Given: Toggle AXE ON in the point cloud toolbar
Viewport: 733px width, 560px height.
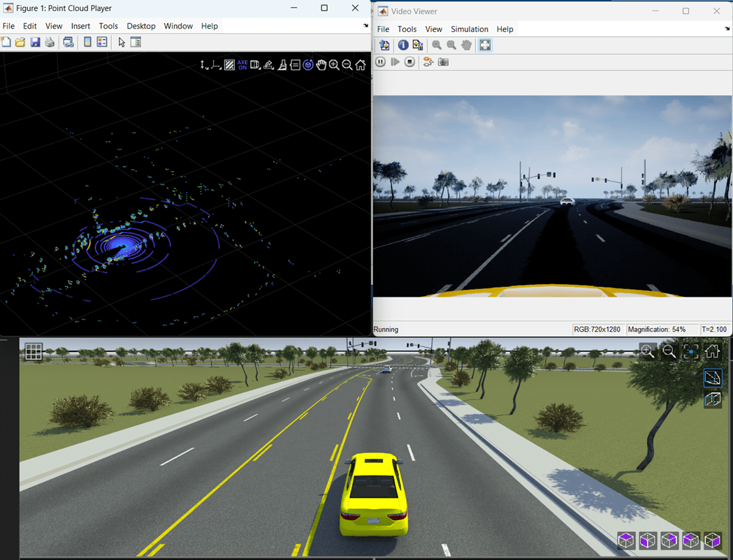Looking at the screenshot, I should (243, 64).
